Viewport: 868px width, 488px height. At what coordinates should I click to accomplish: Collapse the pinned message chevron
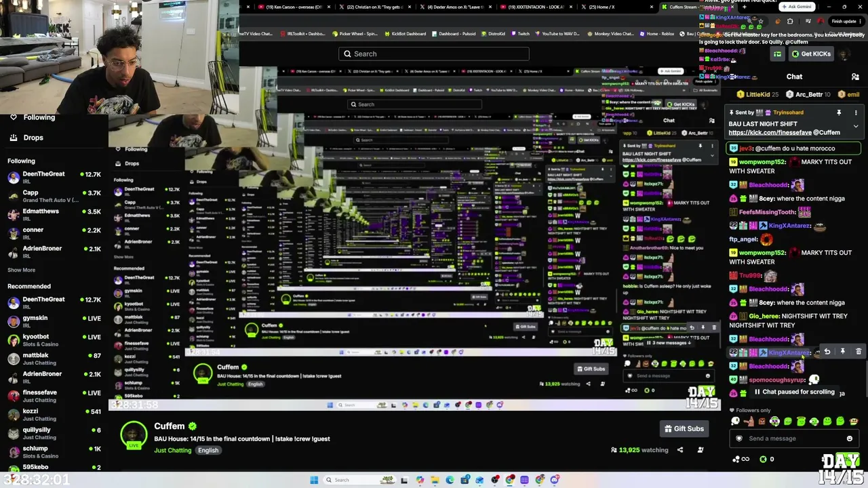click(x=856, y=126)
